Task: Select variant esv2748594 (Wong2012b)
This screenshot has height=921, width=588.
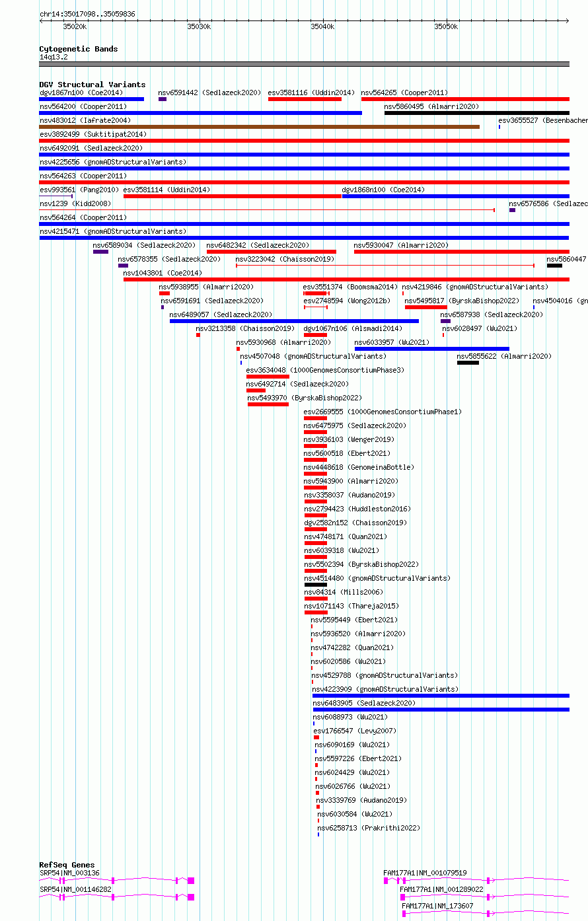Action: coord(316,307)
